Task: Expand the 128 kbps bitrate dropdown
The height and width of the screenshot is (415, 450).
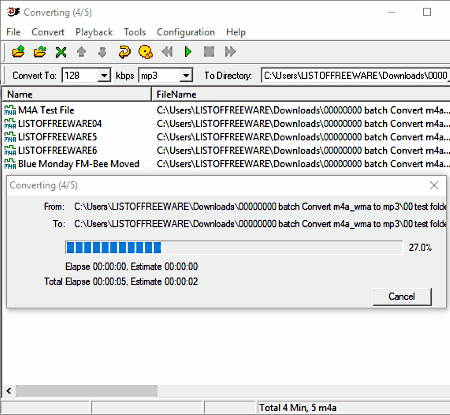Action: [x=104, y=76]
